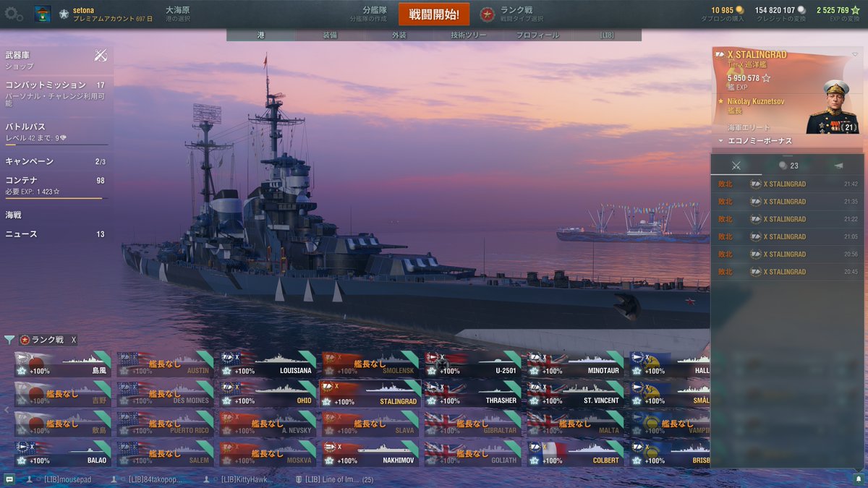Select the 島風 ship card
868x488 pixels.
pyautogui.click(x=62, y=364)
